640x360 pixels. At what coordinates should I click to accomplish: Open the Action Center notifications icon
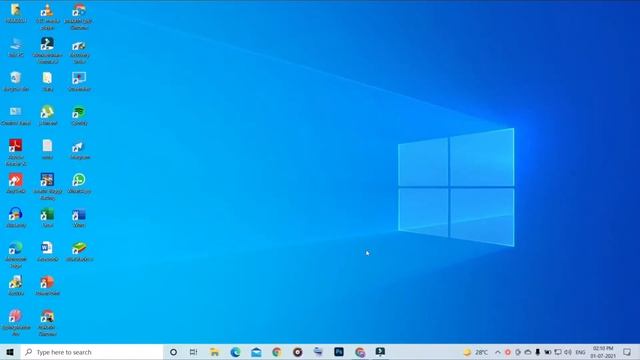point(627,352)
